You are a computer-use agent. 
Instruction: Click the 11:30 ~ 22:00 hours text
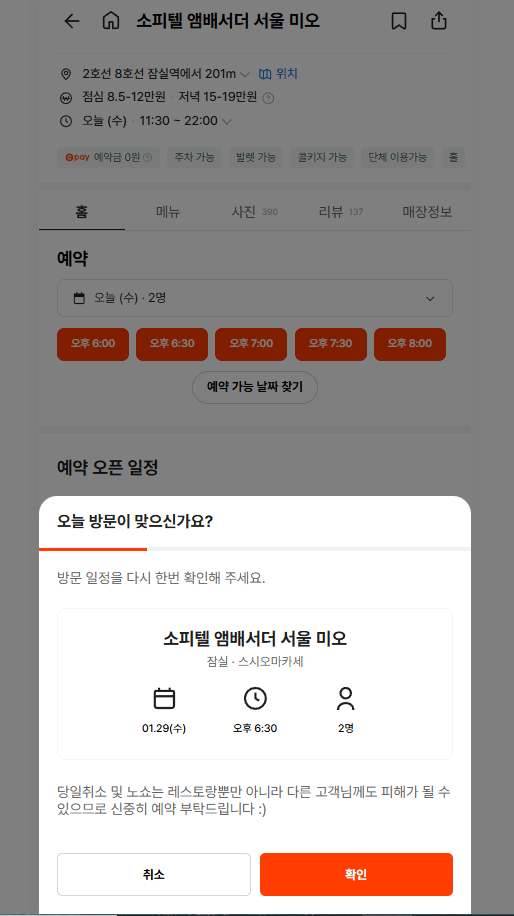[178, 121]
